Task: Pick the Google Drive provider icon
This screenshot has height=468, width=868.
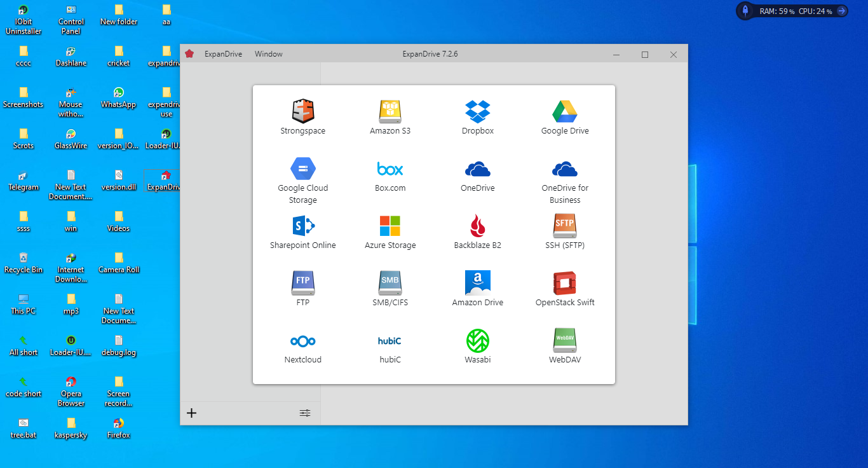Action: [565, 118]
